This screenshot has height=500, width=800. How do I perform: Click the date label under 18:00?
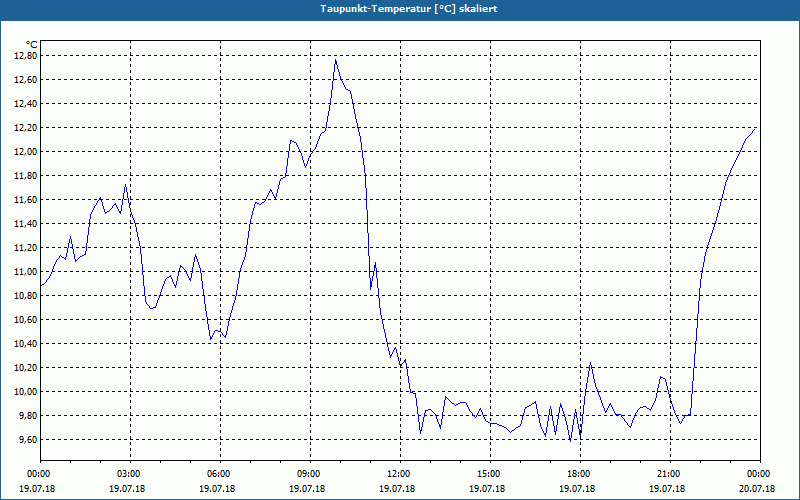577,488
